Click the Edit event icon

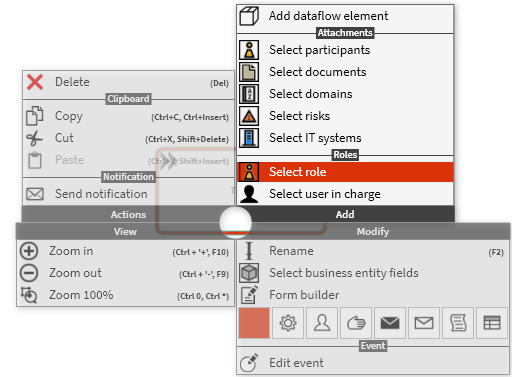coord(249,363)
